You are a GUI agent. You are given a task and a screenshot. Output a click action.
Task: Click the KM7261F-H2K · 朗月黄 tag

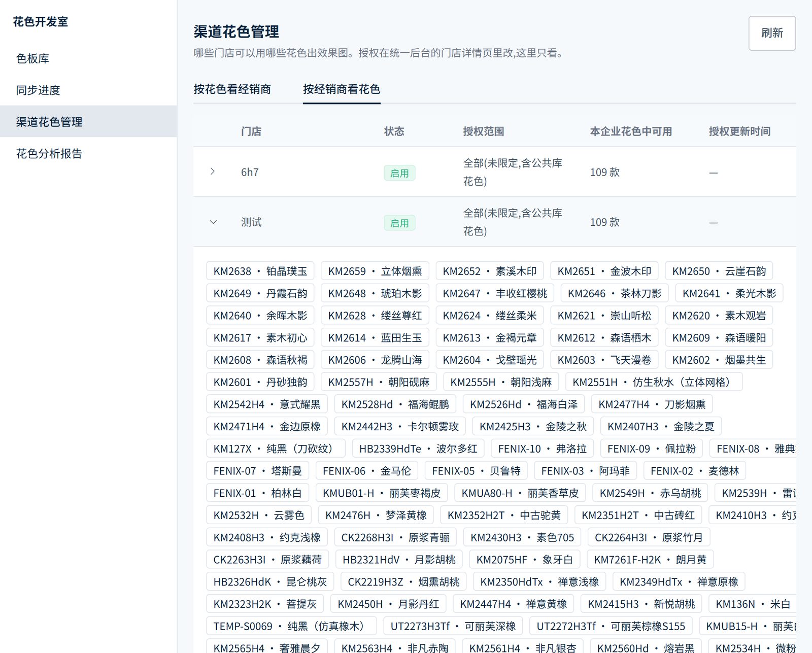(x=650, y=560)
